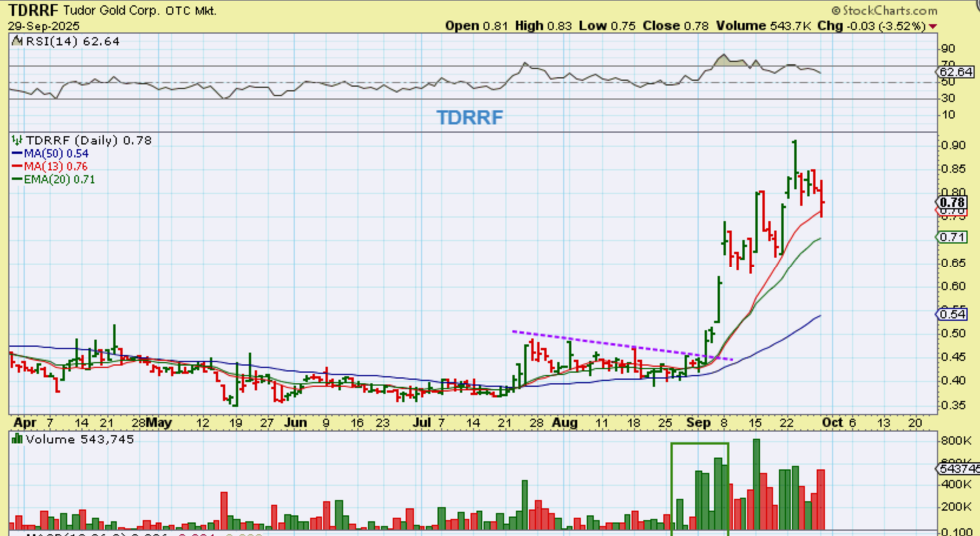This screenshot has width=980, height=536.
Task: Click the May 12 date axis label
Action: [203, 423]
